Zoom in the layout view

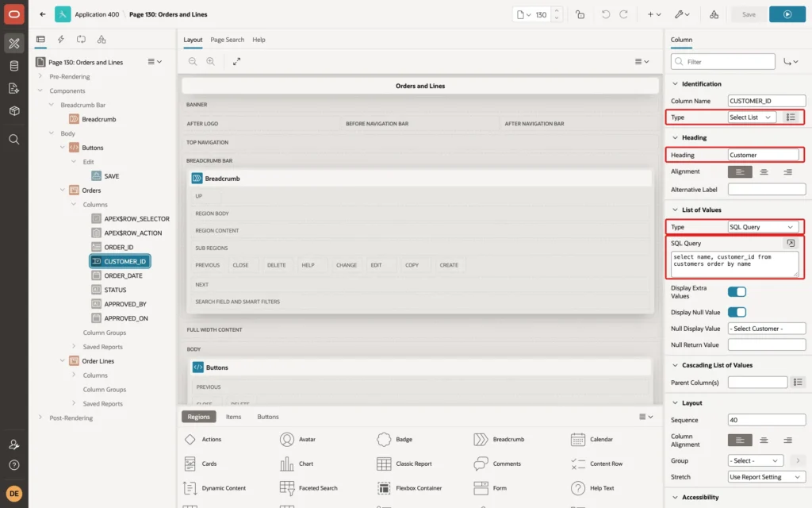[x=210, y=61]
